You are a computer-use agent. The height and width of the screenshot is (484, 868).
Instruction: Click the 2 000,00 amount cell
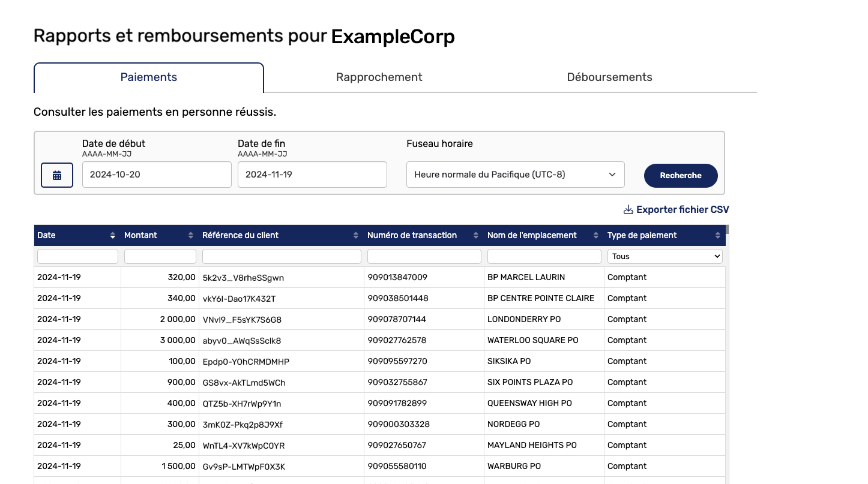point(160,319)
